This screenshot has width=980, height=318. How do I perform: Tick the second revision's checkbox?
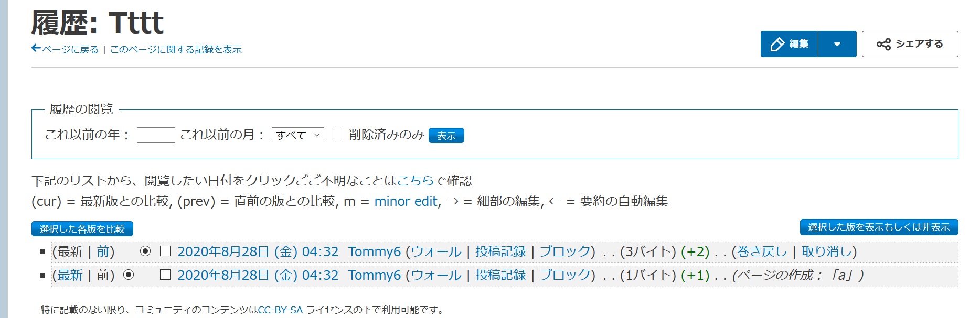click(x=165, y=275)
